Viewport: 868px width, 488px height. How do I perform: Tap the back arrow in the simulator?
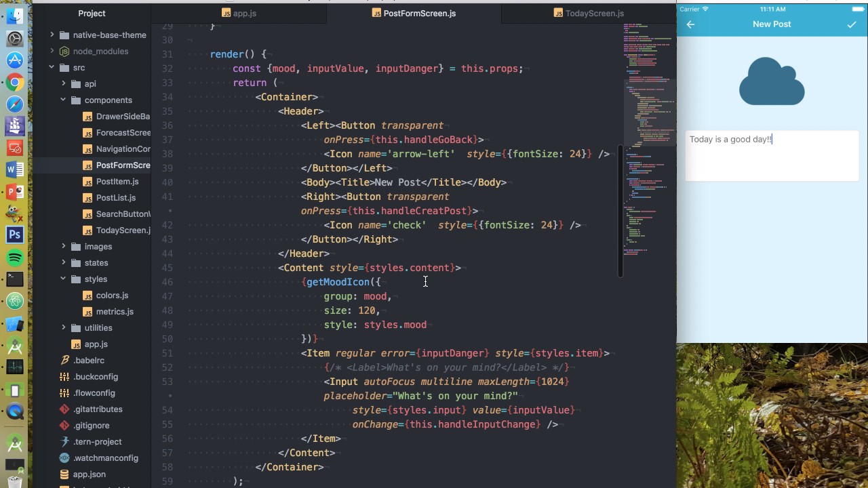tap(690, 24)
